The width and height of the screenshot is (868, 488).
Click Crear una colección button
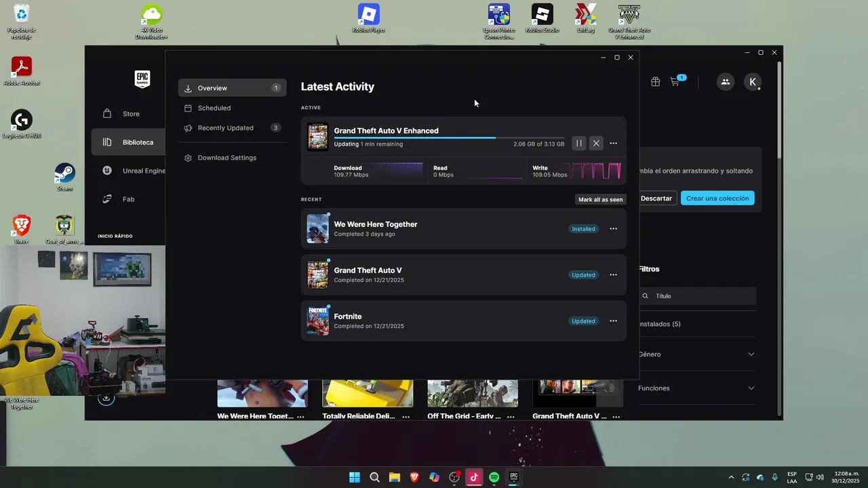[x=717, y=199]
